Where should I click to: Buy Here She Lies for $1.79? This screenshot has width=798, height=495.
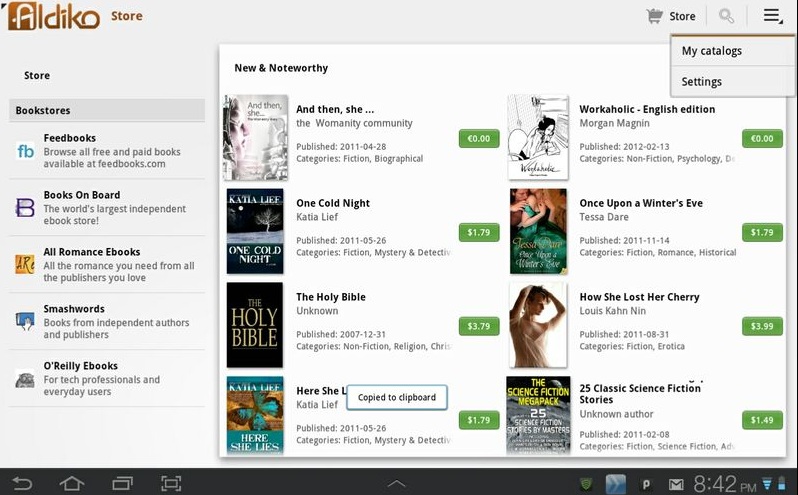coord(479,420)
